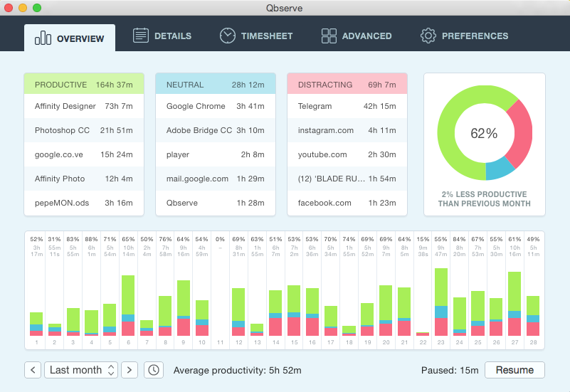
Task: Click the 62% productivity donut chart
Action: (x=485, y=133)
